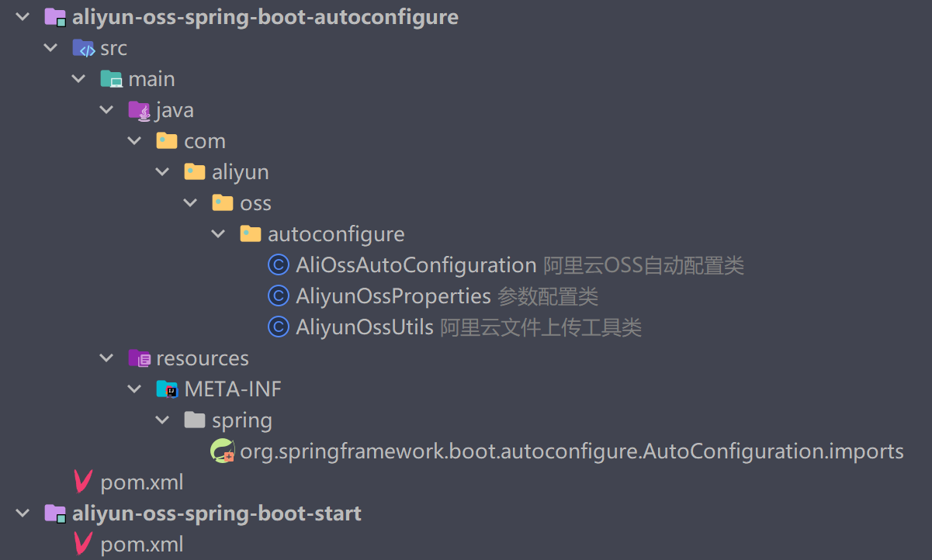
Task: Collapse the main folder chevron
Action: click(x=78, y=79)
